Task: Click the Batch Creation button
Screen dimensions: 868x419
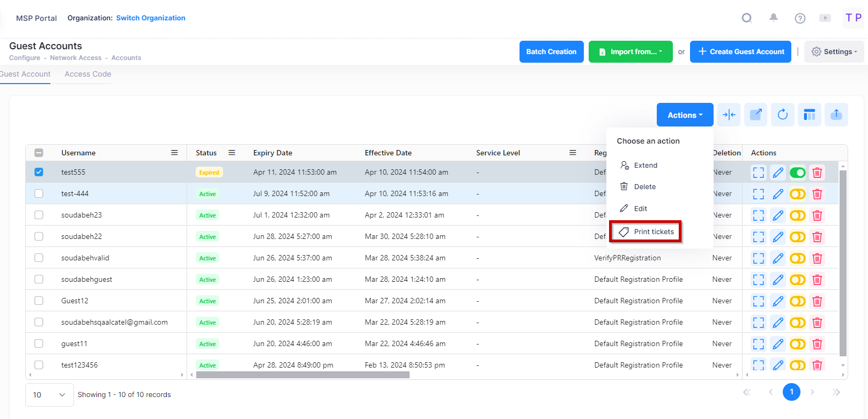Action: pyautogui.click(x=551, y=52)
